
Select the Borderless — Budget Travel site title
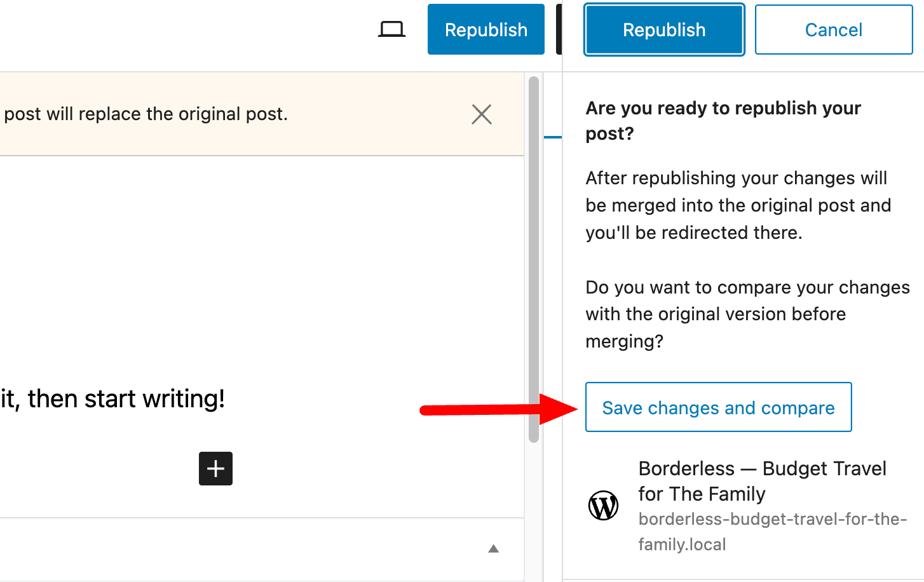tap(762, 481)
